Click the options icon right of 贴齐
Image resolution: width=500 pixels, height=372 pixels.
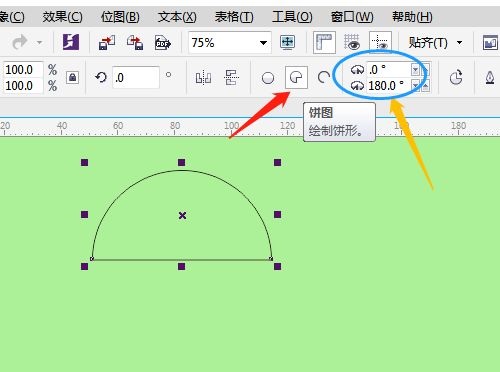490,43
